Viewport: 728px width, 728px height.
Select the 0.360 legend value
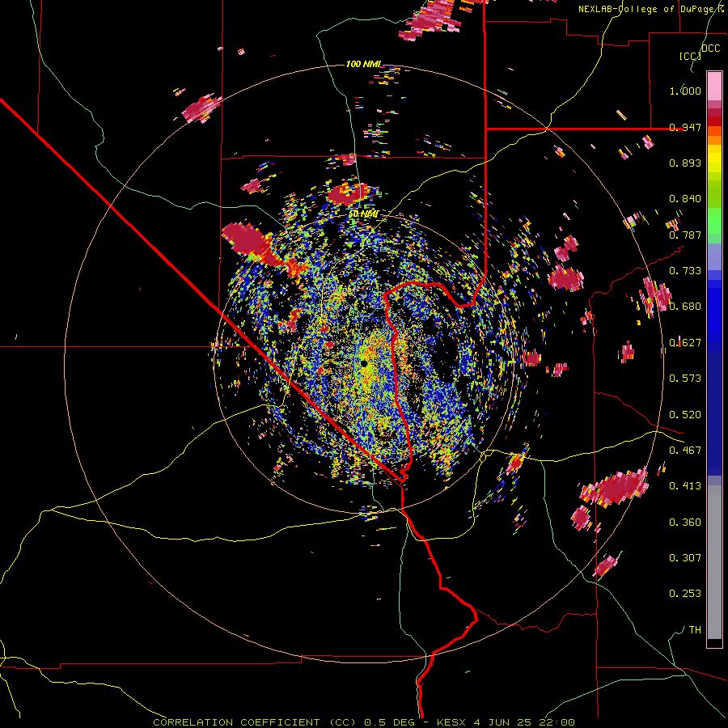click(x=685, y=523)
